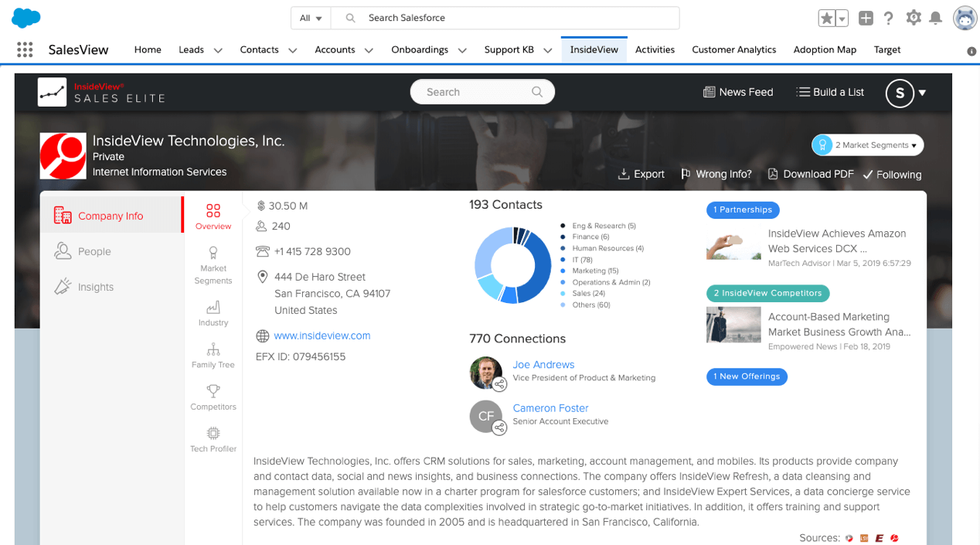Open Joe Andrews' profile link
The width and height of the screenshot is (980, 545).
coord(543,365)
